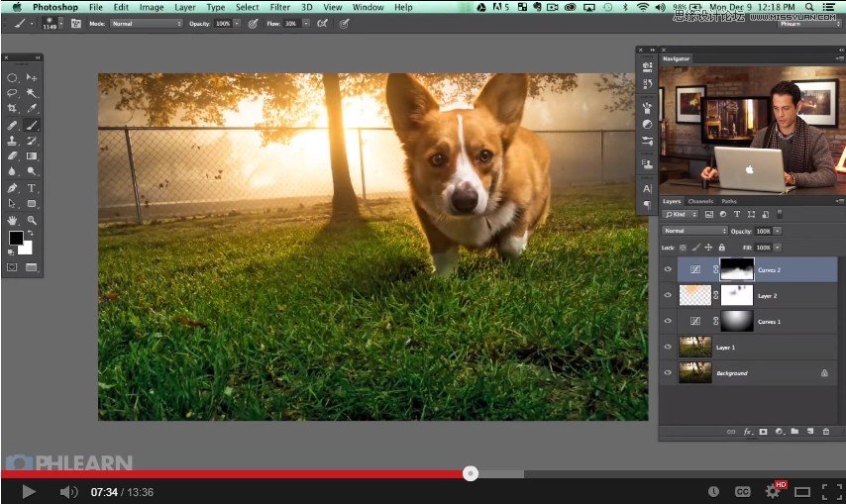Select the Brush tool in toolbox

[32, 125]
